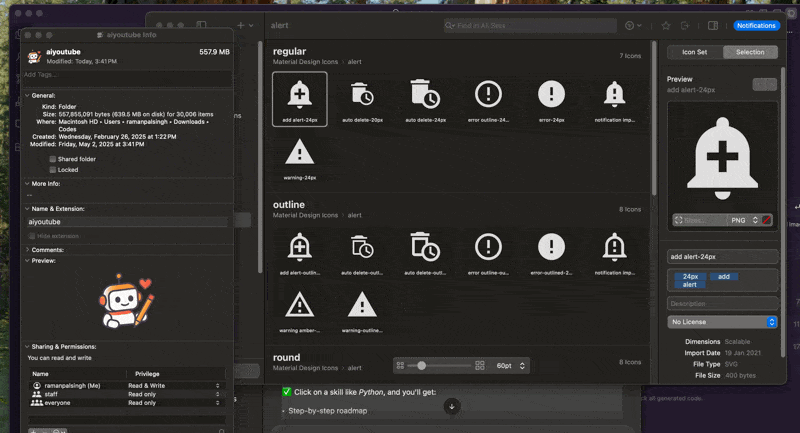Select the add alert-outline bell icon

pos(298,246)
